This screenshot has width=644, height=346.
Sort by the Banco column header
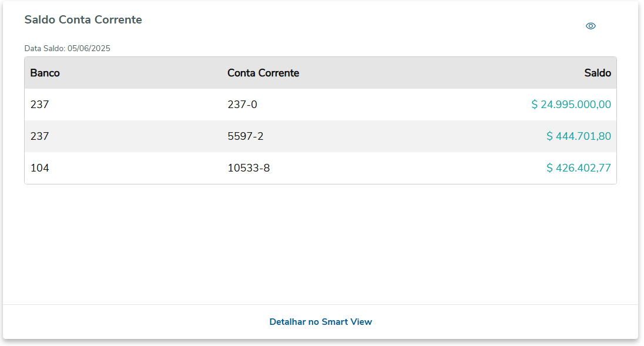point(45,73)
